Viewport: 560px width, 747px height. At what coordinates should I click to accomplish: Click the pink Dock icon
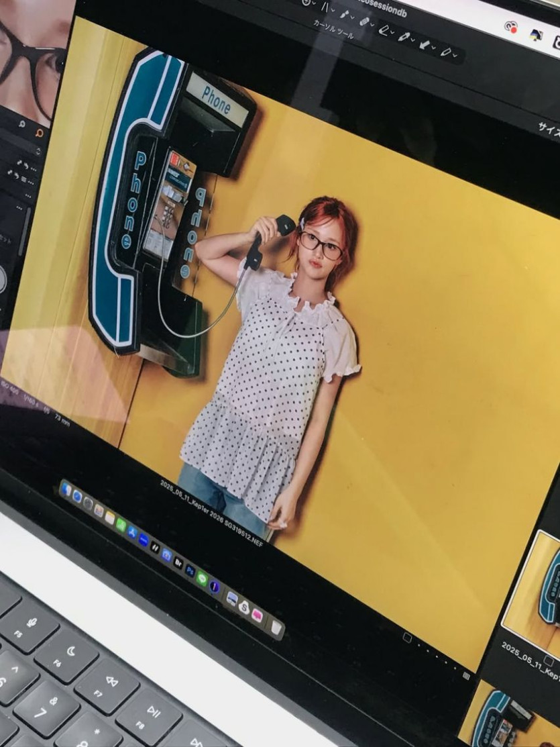[x=257, y=615]
